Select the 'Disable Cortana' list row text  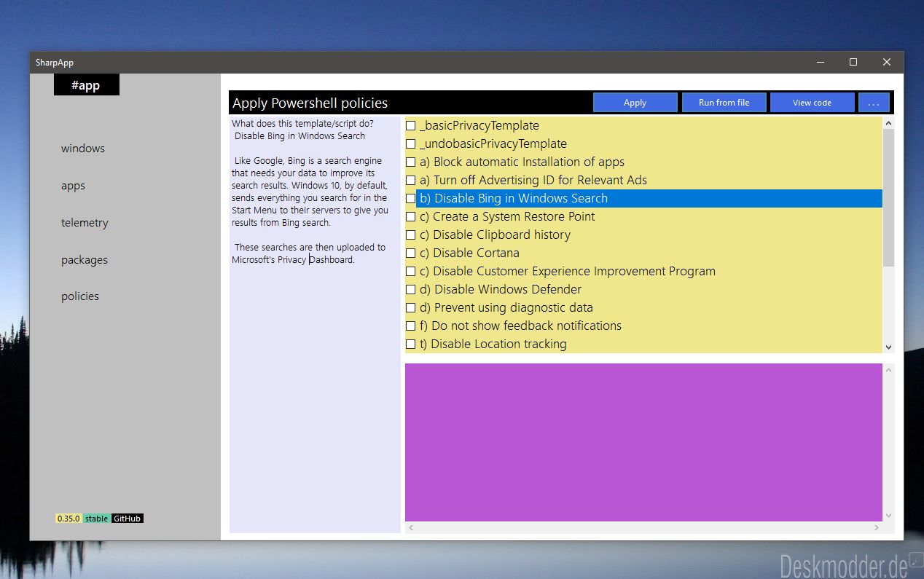(469, 253)
